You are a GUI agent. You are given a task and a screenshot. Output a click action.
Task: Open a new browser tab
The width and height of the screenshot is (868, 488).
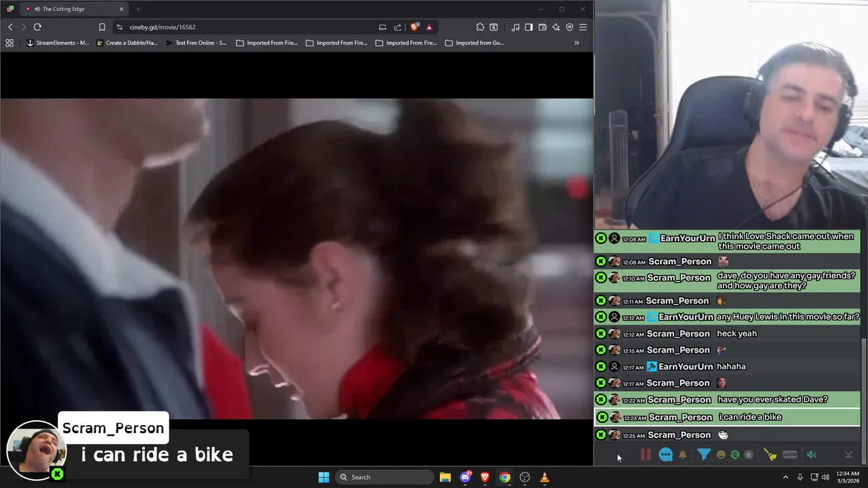[x=138, y=9]
